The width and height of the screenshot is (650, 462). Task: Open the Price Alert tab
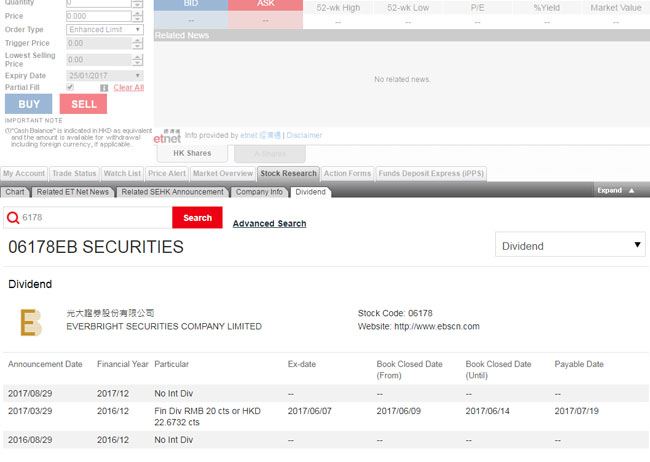coord(167,173)
